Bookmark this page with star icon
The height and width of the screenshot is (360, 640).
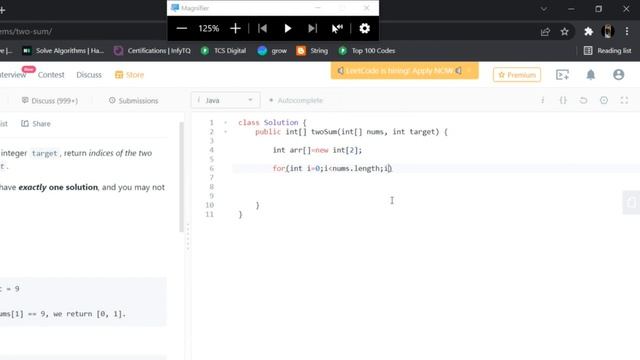[x=564, y=32]
